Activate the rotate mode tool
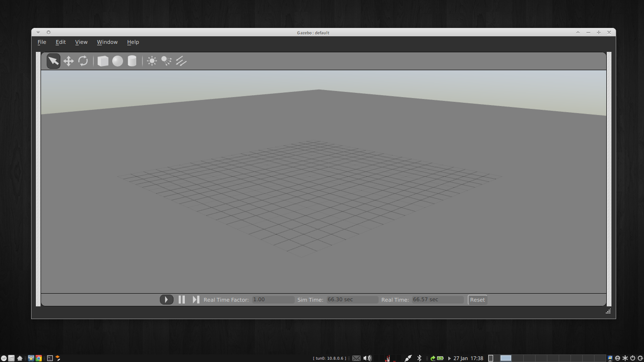This screenshot has width=644, height=362. click(x=83, y=60)
